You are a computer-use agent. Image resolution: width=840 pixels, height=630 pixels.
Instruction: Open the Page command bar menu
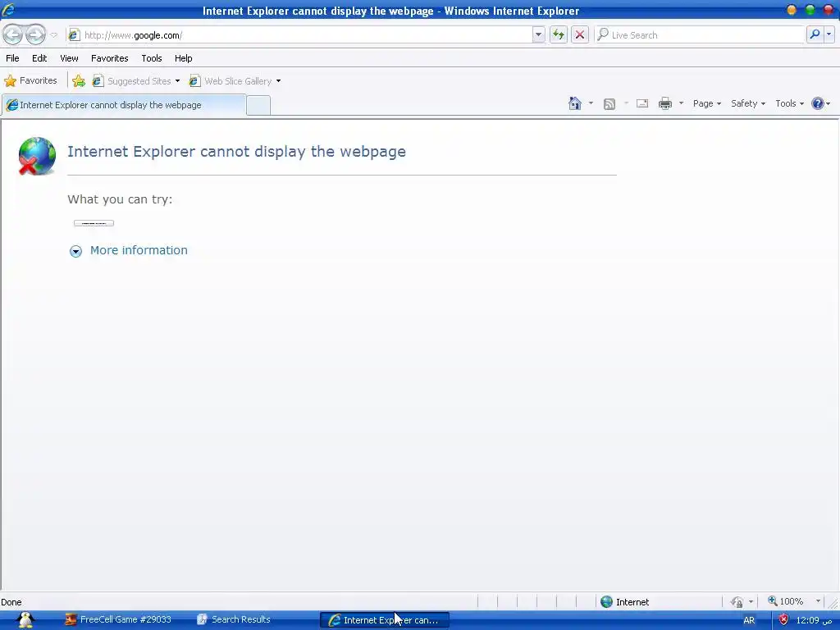click(x=706, y=103)
